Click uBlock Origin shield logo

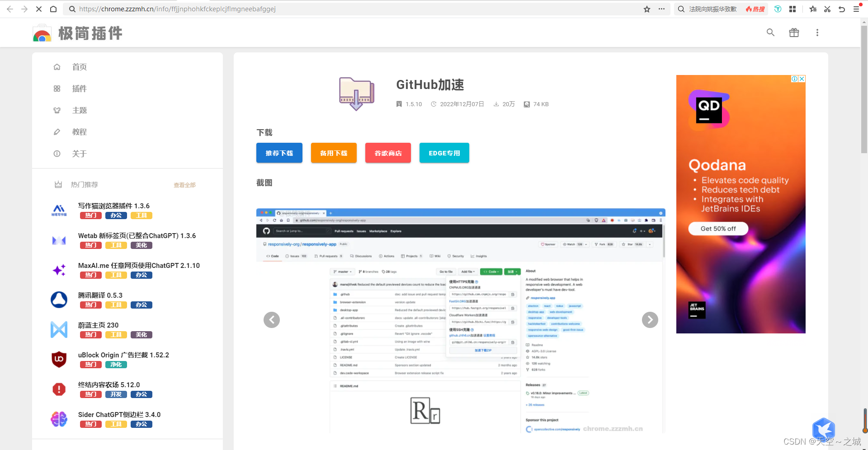(x=59, y=359)
